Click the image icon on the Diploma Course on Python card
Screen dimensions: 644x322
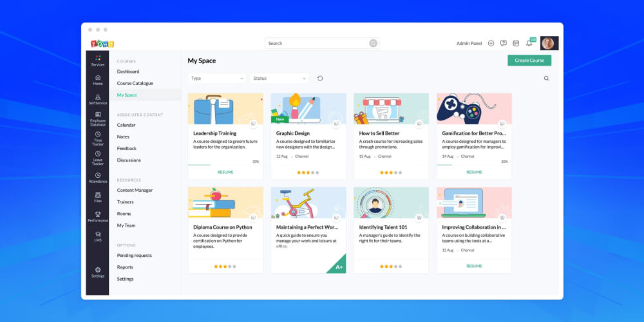point(253,218)
